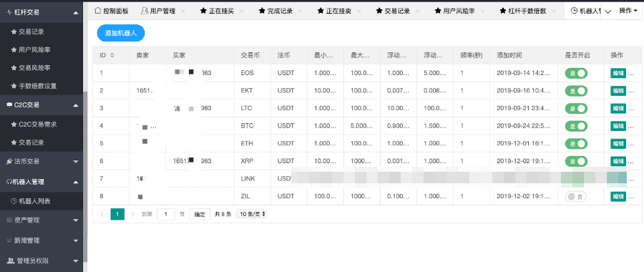The height and width of the screenshot is (272, 644).
Task: Edit the ETH robot row
Action: 618,144
